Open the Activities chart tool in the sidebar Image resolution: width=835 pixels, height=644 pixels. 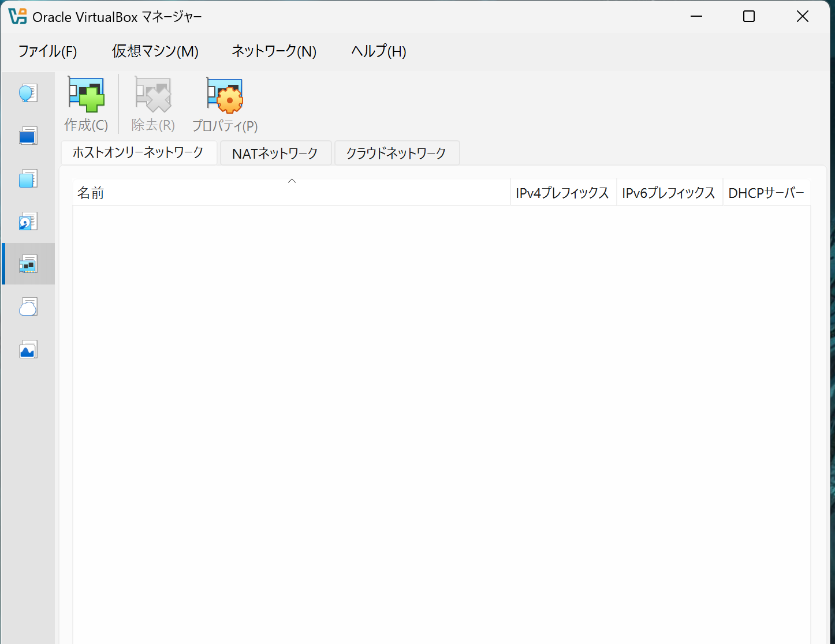coord(28,349)
